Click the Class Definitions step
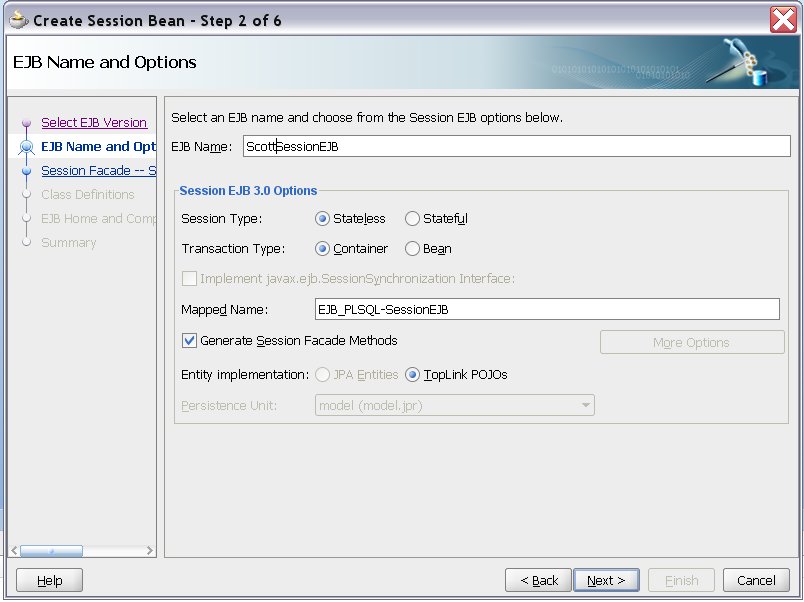The height and width of the screenshot is (602, 804). point(88,194)
